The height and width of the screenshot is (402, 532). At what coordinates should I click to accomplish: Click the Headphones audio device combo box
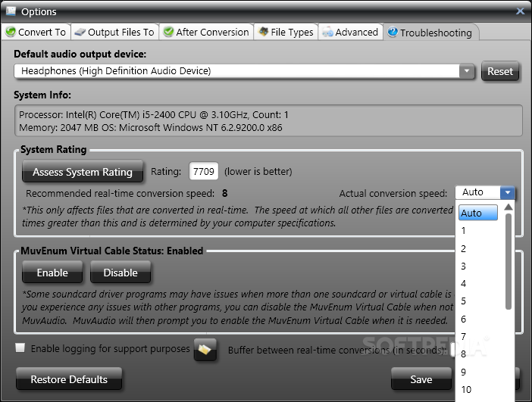pos(244,71)
